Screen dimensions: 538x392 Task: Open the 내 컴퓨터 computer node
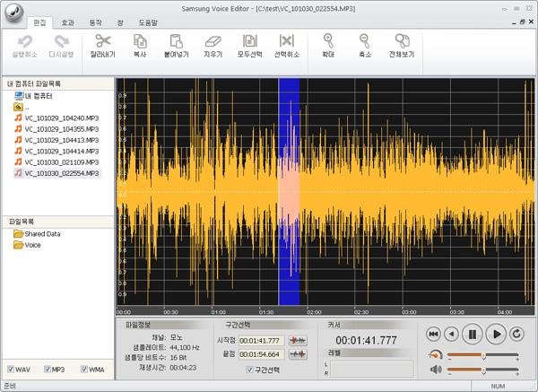click(34, 96)
